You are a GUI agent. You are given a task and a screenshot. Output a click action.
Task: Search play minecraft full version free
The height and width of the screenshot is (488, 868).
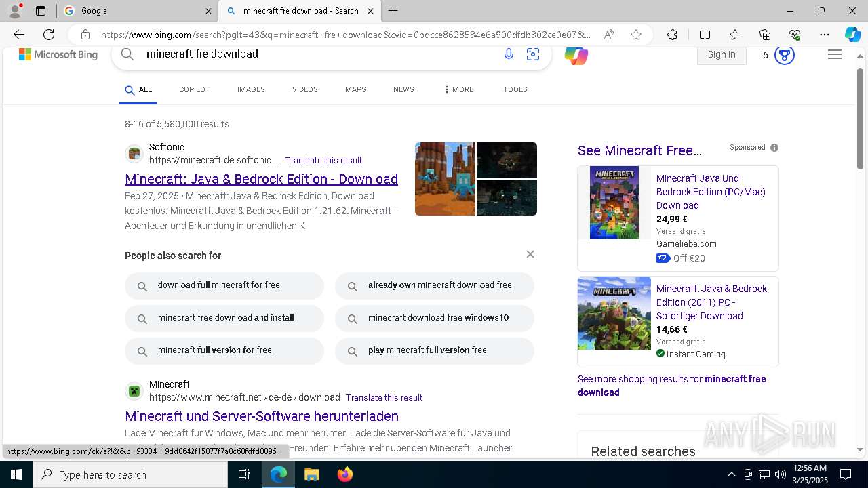[435, 350]
